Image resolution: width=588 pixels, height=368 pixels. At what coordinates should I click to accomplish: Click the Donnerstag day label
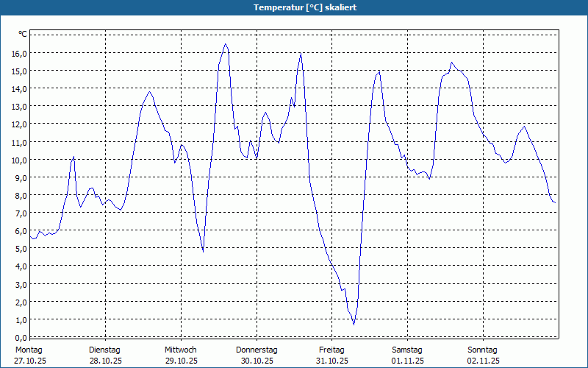click(257, 350)
